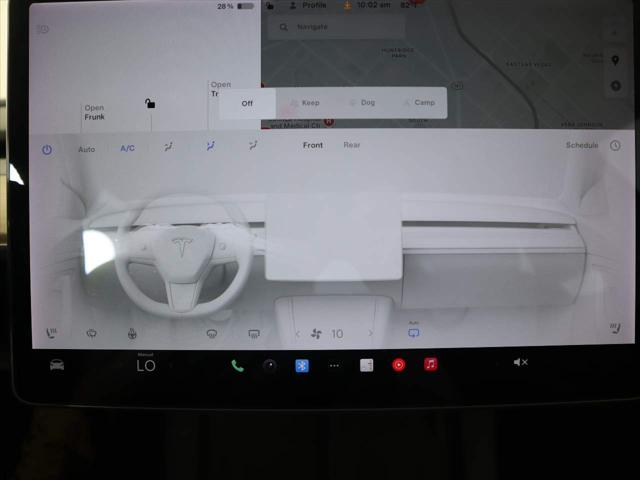
Task: Switch to Front climate tab
Action: point(313,145)
